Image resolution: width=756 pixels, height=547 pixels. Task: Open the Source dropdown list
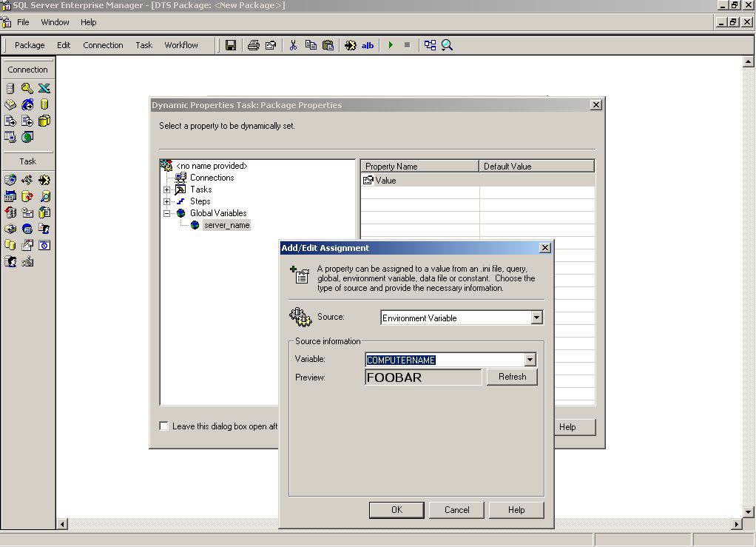pyautogui.click(x=536, y=318)
